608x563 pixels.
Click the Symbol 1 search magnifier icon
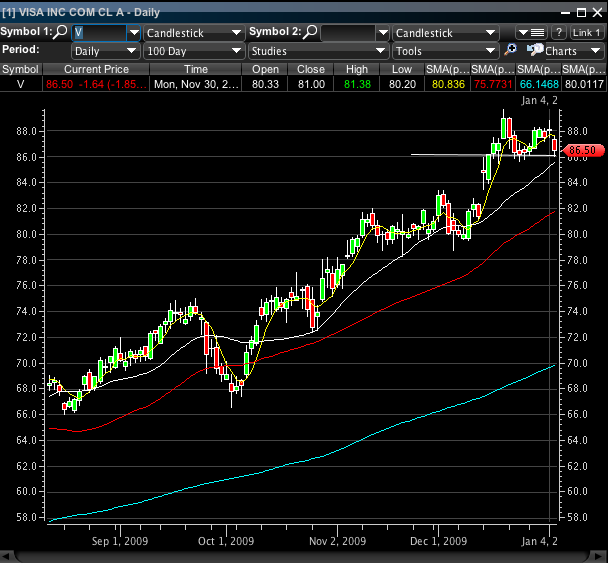tap(62, 33)
